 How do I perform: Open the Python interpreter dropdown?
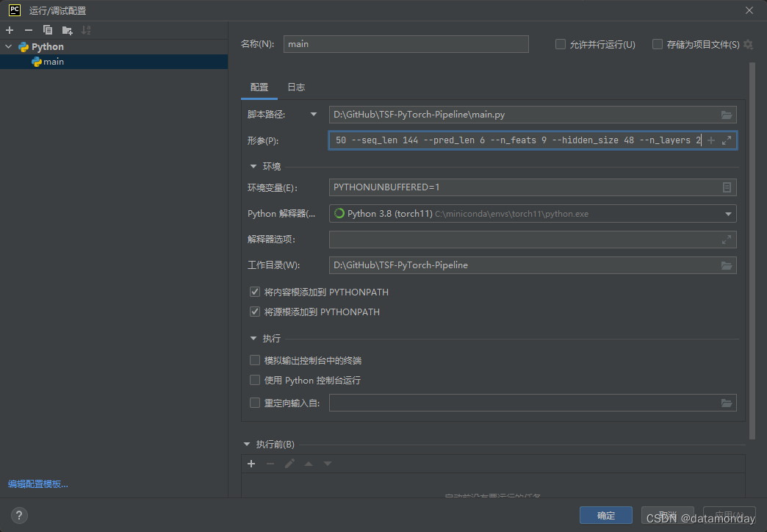tap(728, 214)
